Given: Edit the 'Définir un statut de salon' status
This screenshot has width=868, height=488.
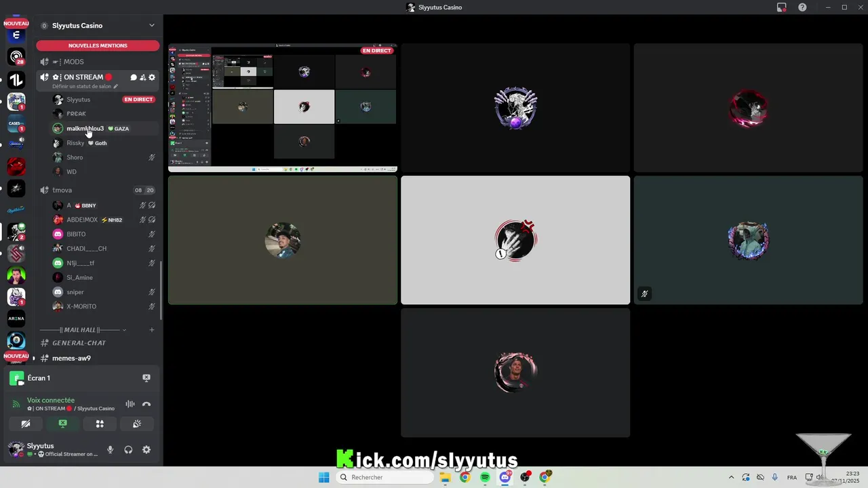Looking at the screenshot, I should (x=85, y=87).
